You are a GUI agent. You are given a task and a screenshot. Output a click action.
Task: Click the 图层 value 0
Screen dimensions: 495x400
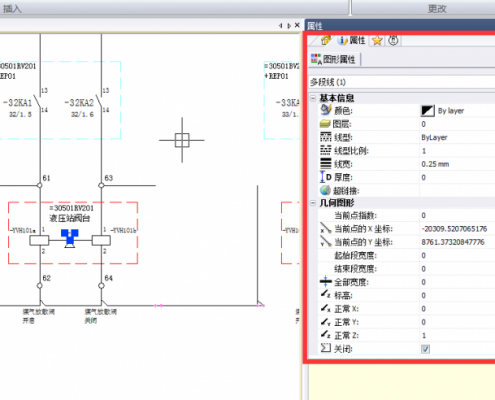[x=423, y=124]
